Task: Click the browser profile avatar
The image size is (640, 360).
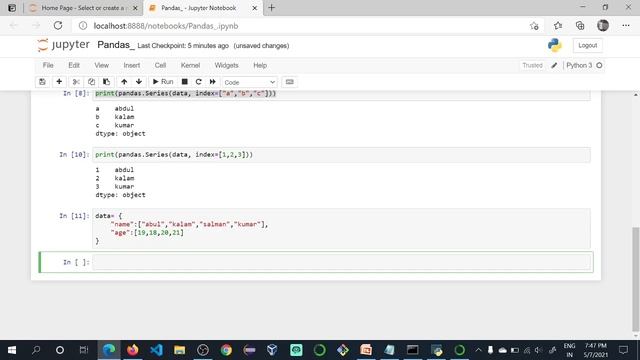Action: pos(603,25)
